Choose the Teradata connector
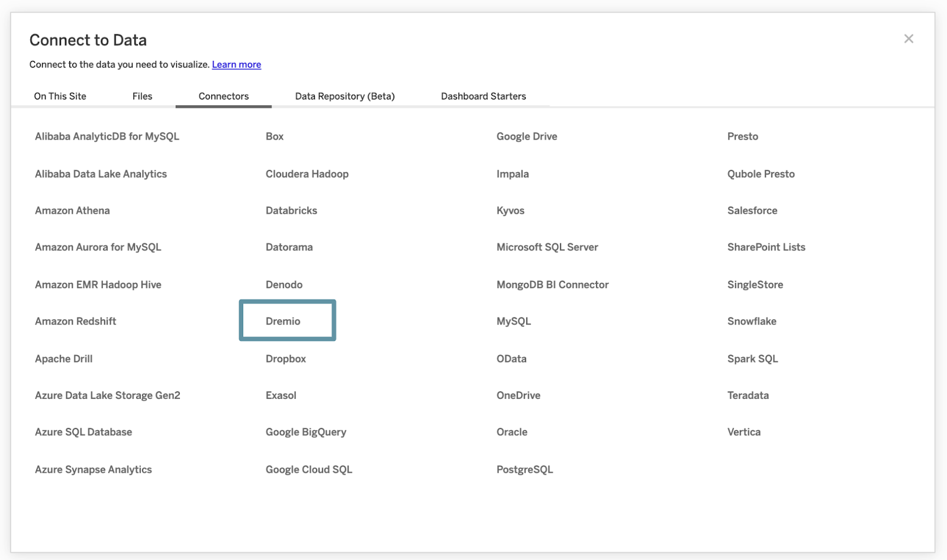 tap(748, 395)
